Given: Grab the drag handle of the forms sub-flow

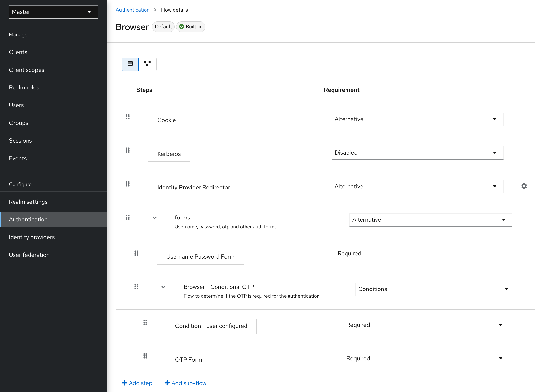Looking at the screenshot, I should (x=128, y=217).
